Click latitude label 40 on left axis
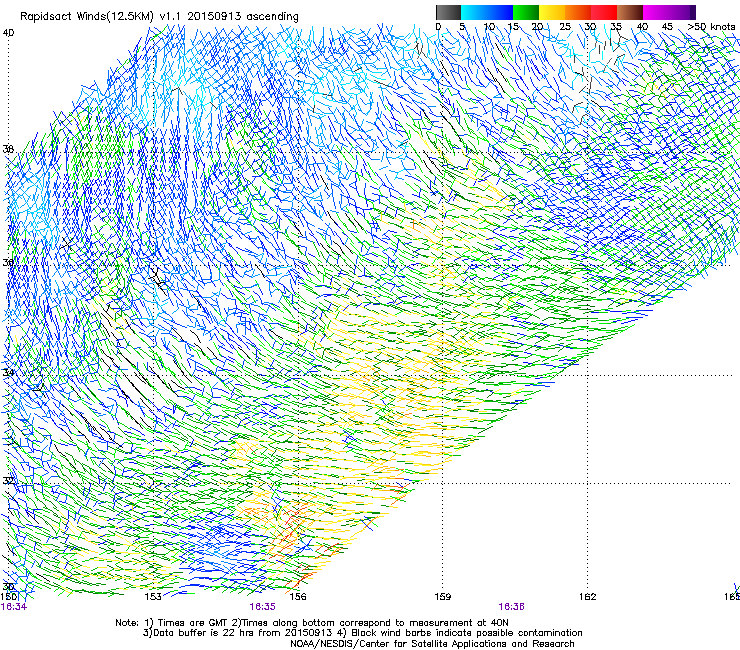Screen dimensions: 740x650 point(8,33)
